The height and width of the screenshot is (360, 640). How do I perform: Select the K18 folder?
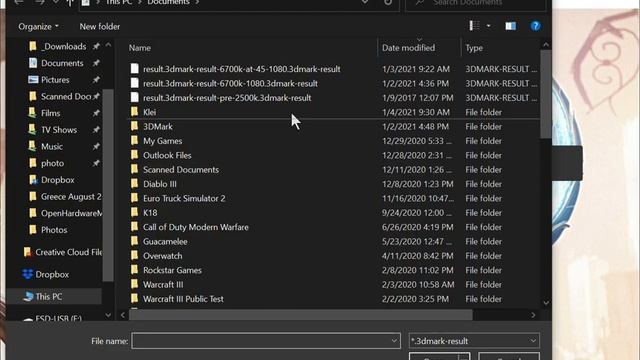coord(150,213)
